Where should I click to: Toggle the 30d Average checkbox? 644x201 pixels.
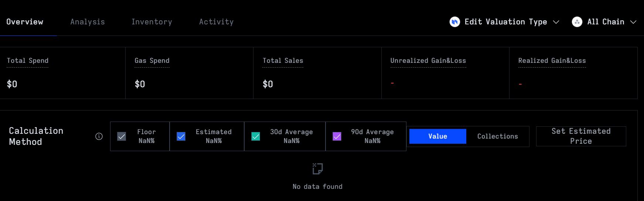coord(256,136)
